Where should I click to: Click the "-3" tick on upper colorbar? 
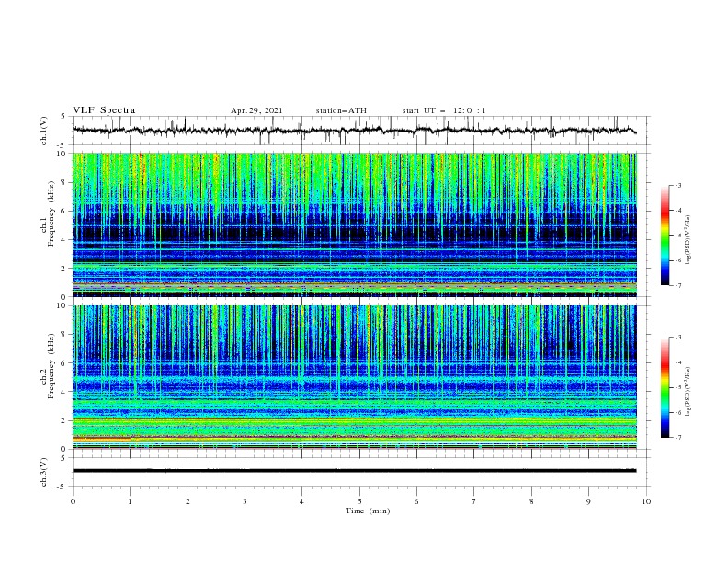click(677, 185)
